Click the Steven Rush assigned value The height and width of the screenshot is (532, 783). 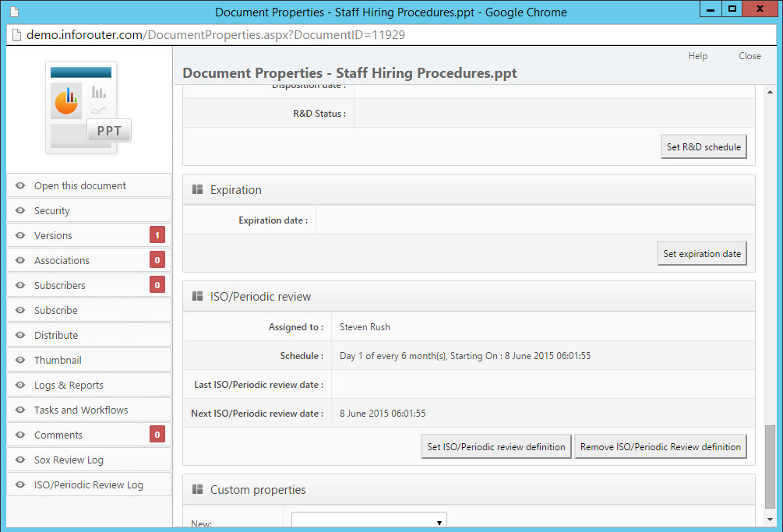point(365,327)
